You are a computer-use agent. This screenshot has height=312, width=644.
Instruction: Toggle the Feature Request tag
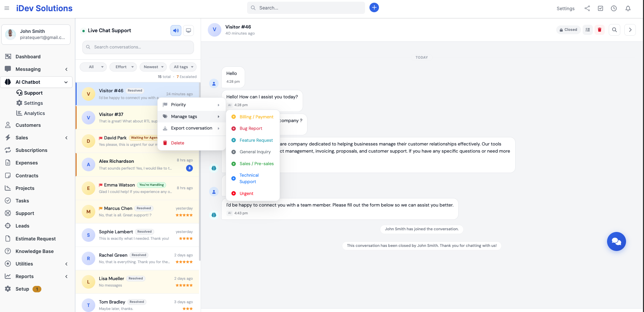(253, 140)
